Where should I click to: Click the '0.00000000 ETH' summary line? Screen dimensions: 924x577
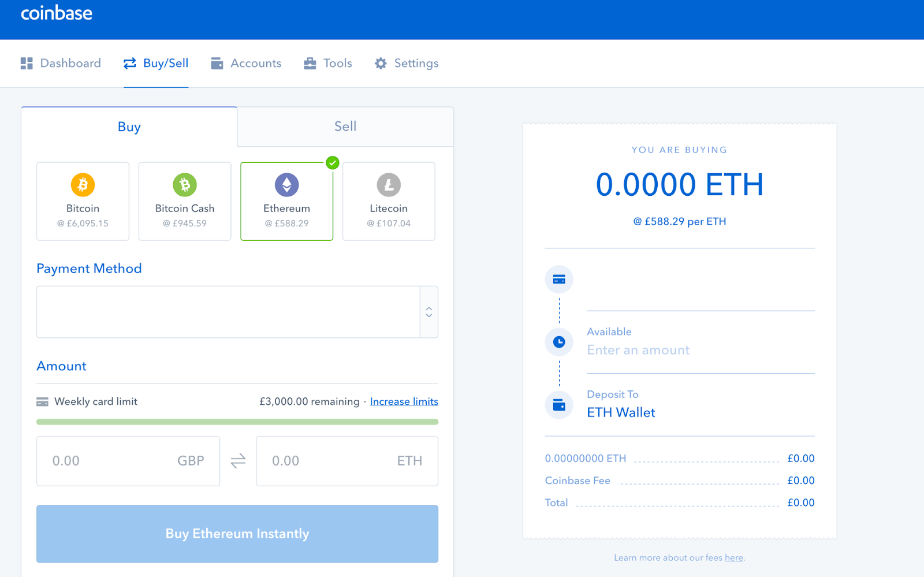pyautogui.click(x=586, y=459)
